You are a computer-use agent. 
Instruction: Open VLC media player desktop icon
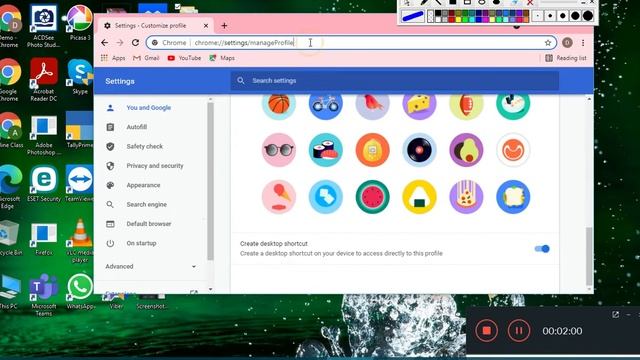tap(80, 241)
